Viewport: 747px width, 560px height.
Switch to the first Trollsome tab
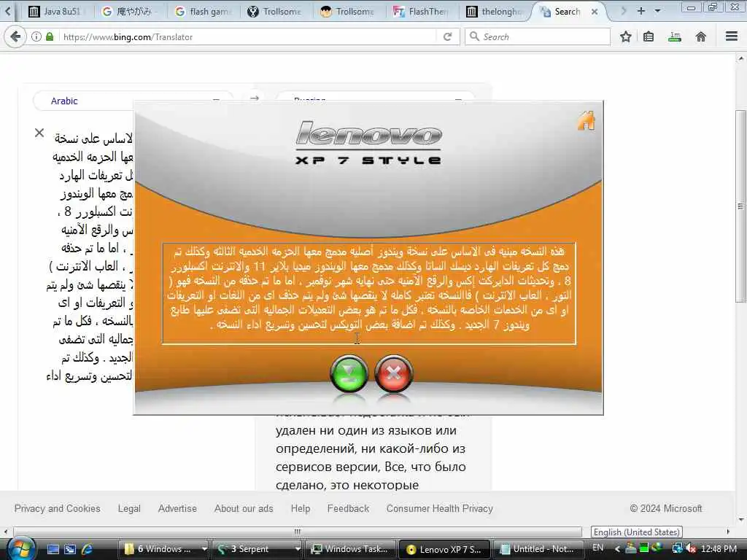click(x=276, y=12)
